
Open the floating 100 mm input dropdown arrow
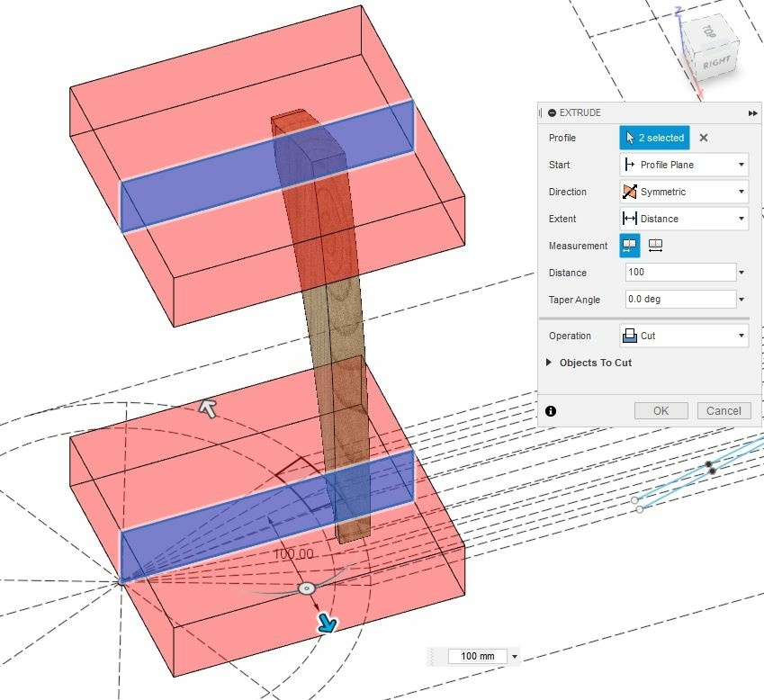[x=515, y=657]
